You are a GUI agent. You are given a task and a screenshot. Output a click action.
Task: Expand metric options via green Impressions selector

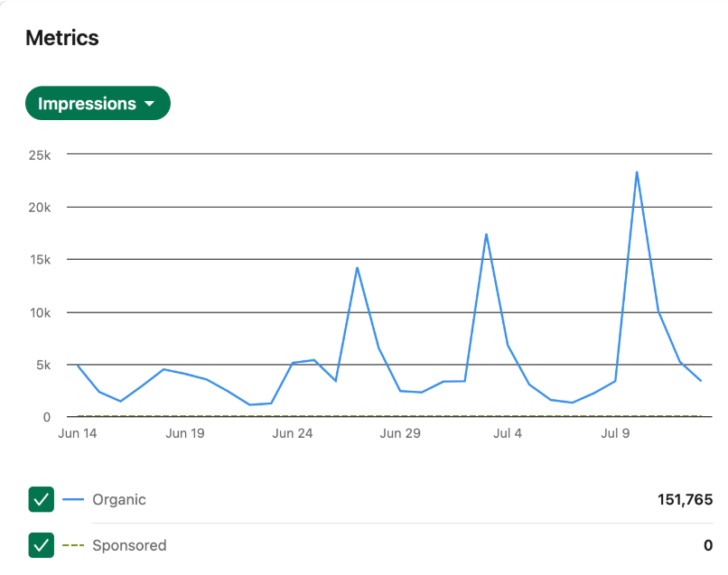(x=97, y=103)
